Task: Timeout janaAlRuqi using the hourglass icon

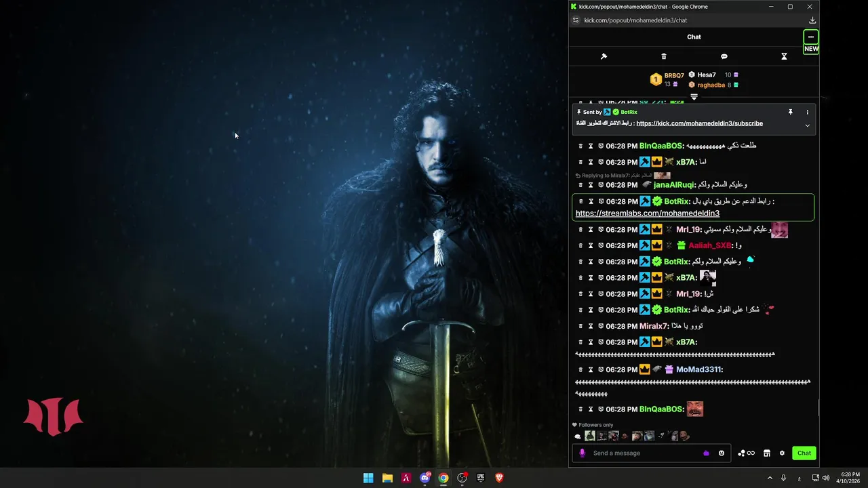Action: (x=591, y=184)
